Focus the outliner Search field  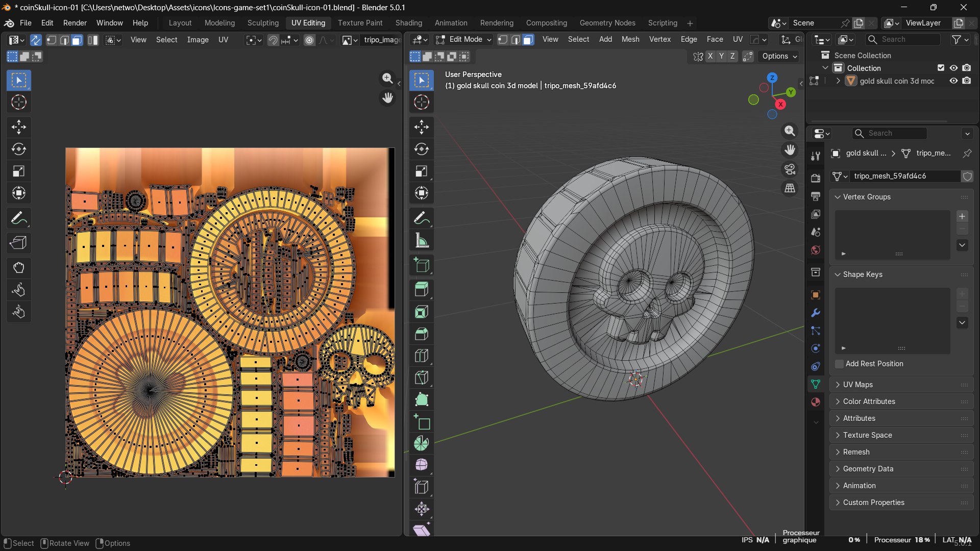(x=903, y=39)
